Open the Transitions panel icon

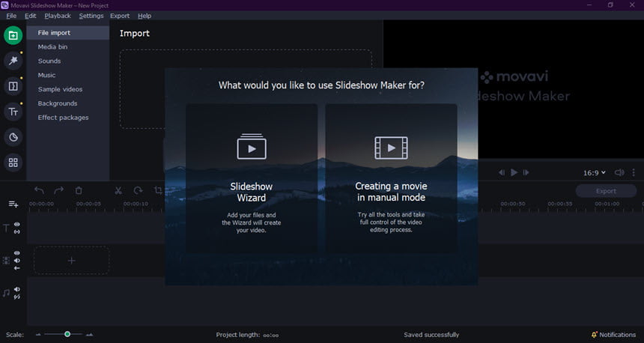coord(13,86)
